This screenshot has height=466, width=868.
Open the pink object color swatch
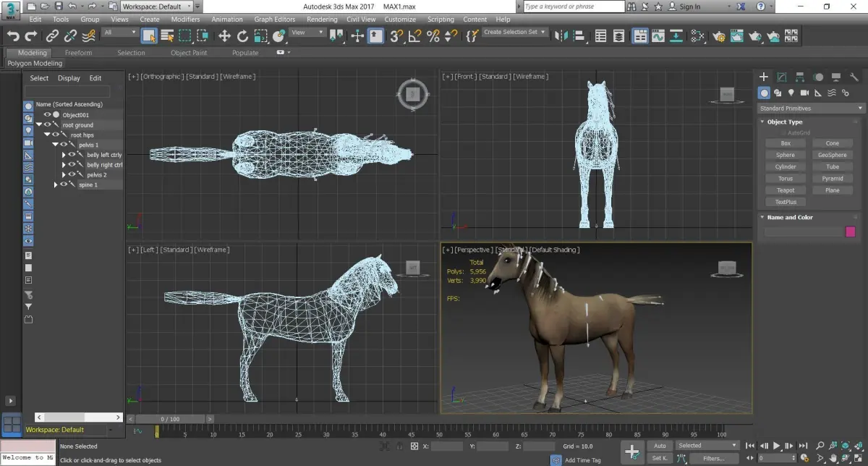click(851, 232)
